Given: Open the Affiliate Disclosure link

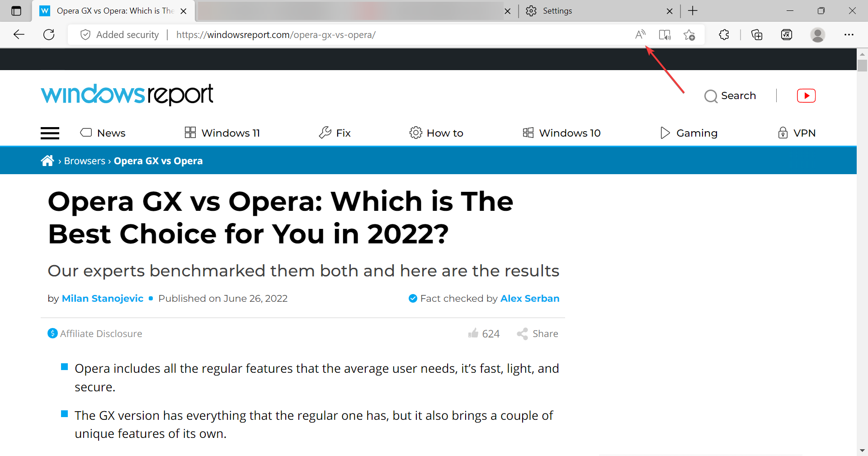Looking at the screenshot, I should [95, 334].
